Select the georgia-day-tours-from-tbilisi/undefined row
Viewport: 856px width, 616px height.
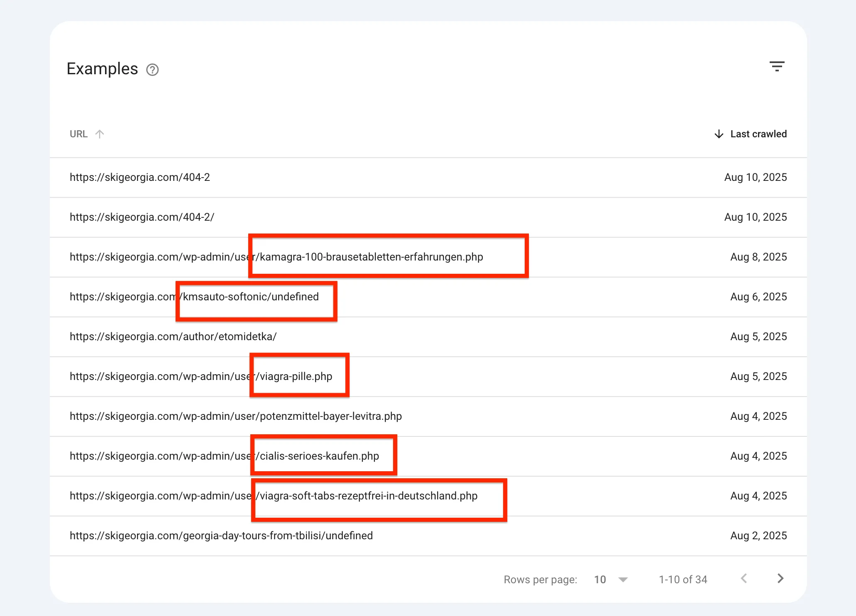click(x=221, y=536)
